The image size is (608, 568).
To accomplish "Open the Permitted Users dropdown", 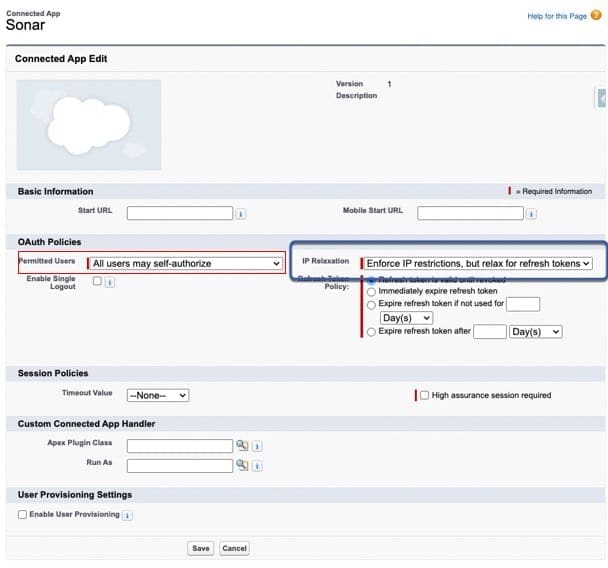I will (x=185, y=263).
